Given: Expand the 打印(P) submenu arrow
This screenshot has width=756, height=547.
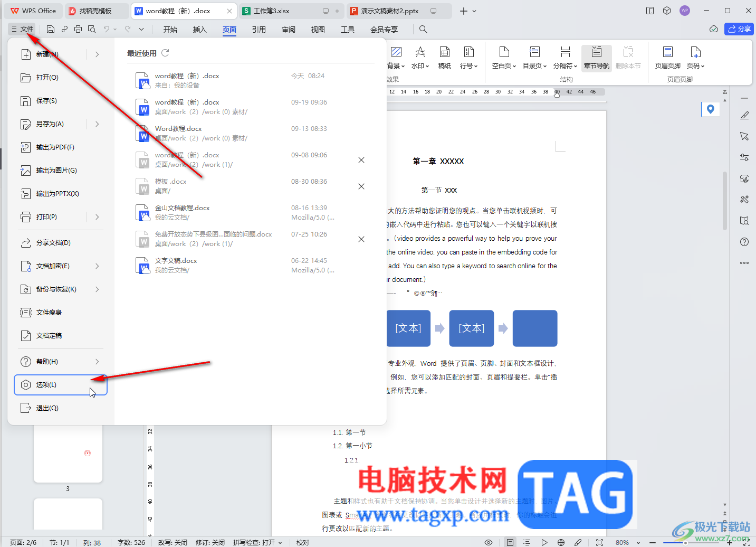Looking at the screenshot, I should coord(97,217).
